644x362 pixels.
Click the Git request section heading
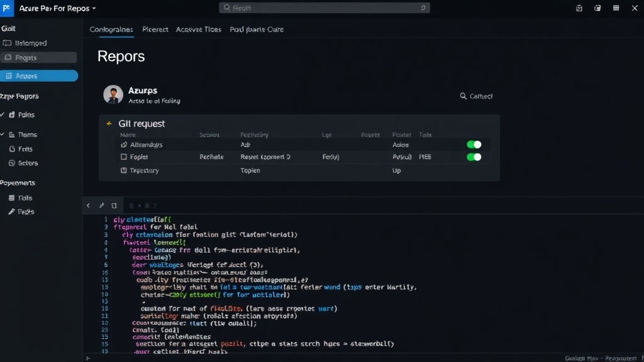point(142,124)
